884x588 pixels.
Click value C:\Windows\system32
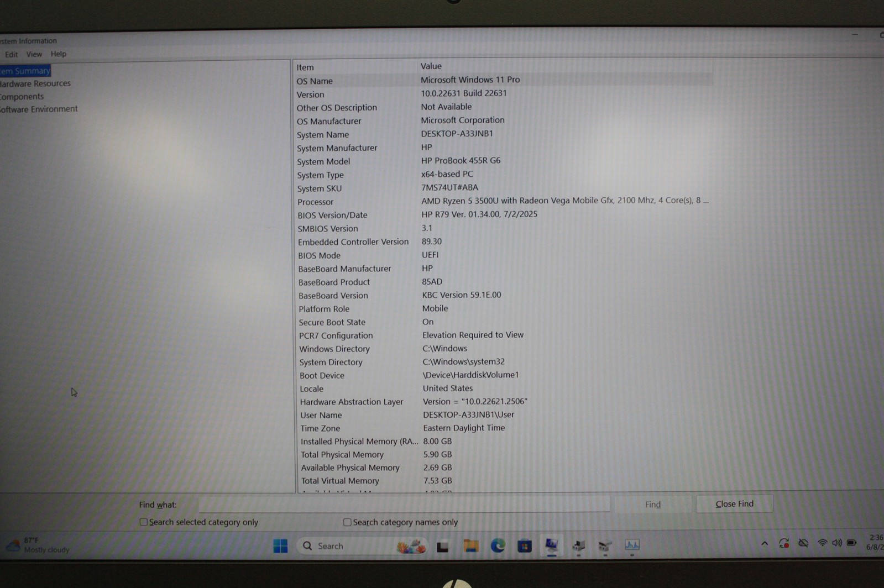pyautogui.click(x=463, y=361)
